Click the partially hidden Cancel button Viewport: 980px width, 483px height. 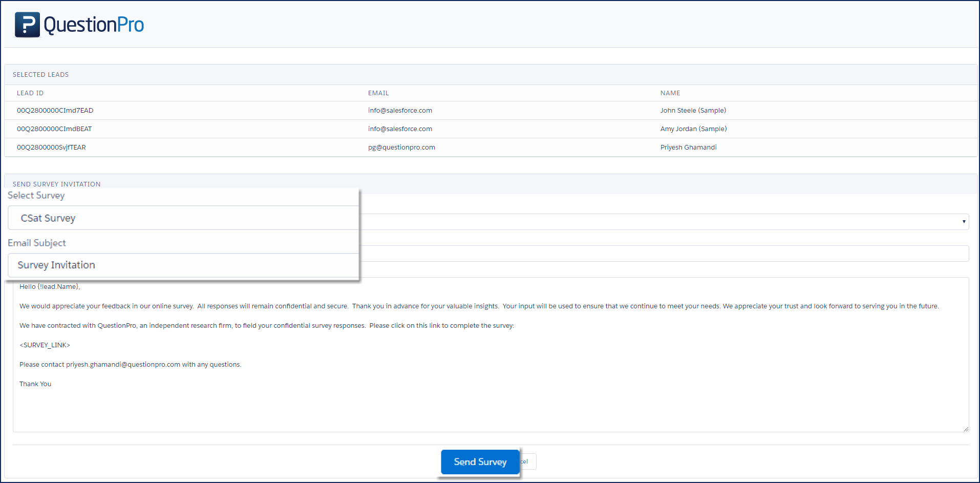coord(528,462)
